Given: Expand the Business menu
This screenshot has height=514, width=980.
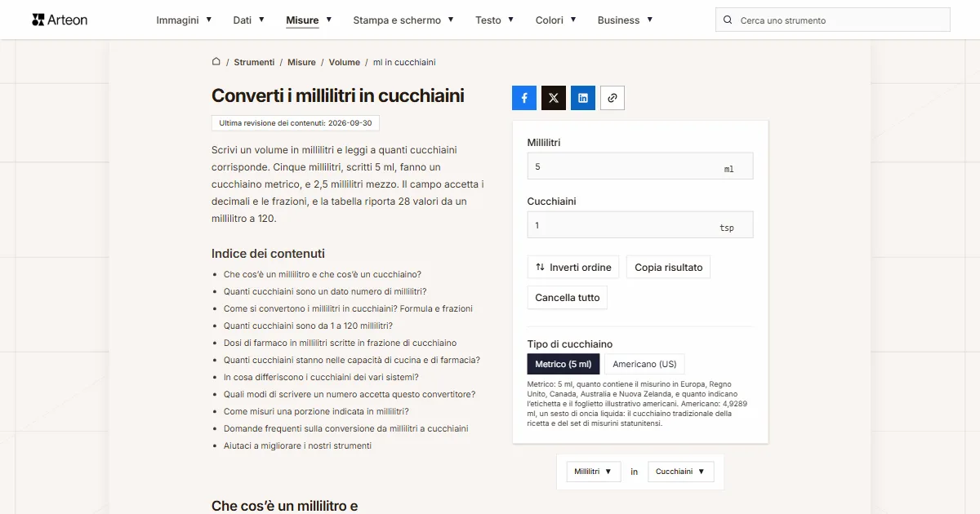Looking at the screenshot, I should (625, 20).
